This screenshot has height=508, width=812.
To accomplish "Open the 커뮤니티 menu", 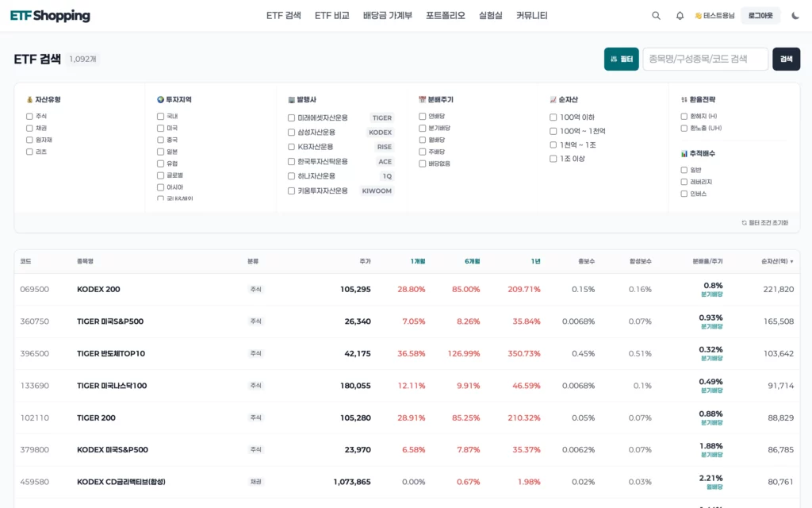I will pyautogui.click(x=532, y=16).
